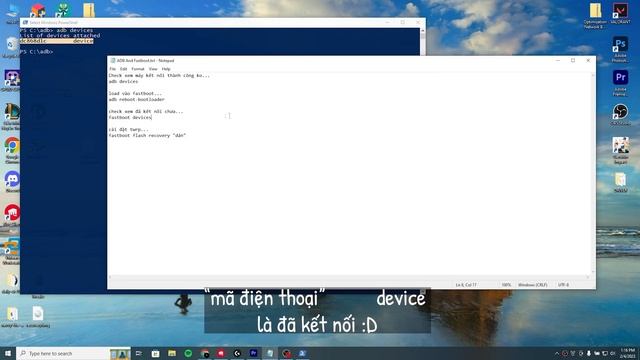Select the Google Chrome desktop shortcut
The height and width of the screenshot is (360, 640).
click(12, 150)
